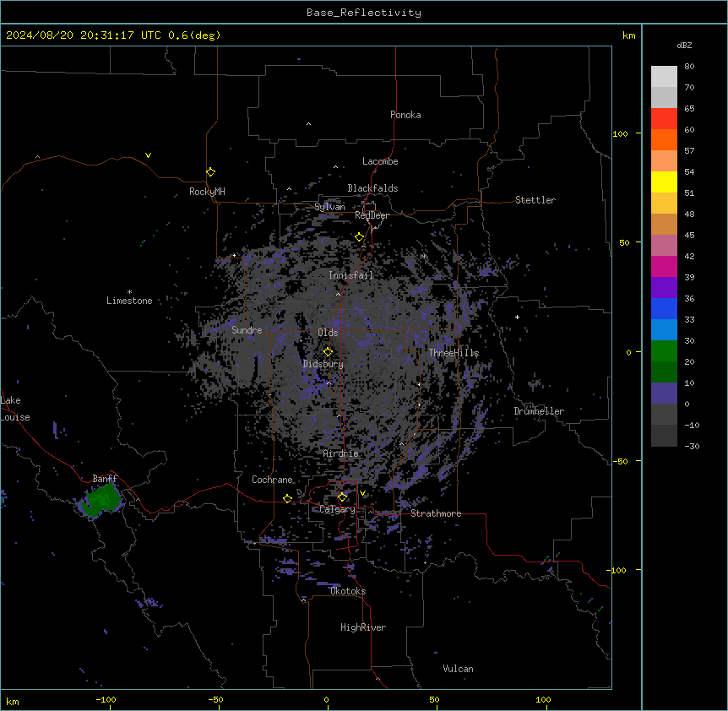This screenshot has width=728, height=711.
Task: Click the white 80 dBZ legend swatch
Action: [664, 77]
